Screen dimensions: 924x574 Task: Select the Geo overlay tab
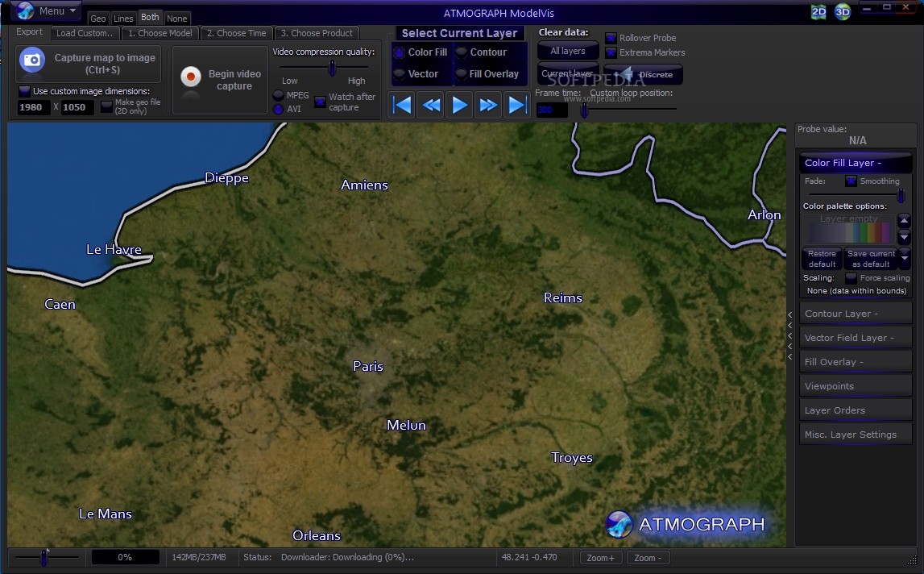point(97,19)
